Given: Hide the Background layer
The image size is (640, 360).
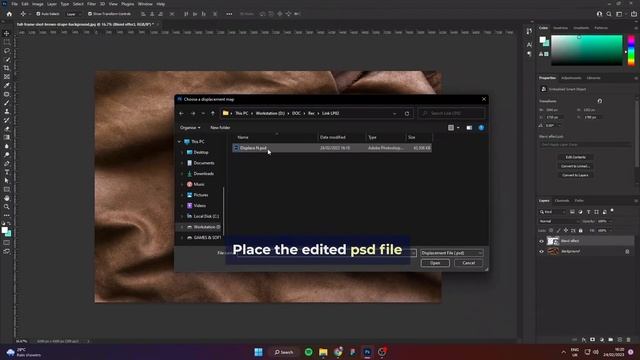Looking at the screenshot, I should [542, 252].
